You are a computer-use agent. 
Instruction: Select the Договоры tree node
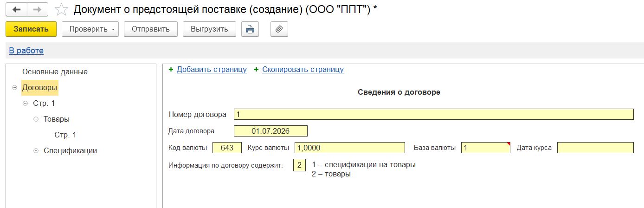[x=40, y=87]
